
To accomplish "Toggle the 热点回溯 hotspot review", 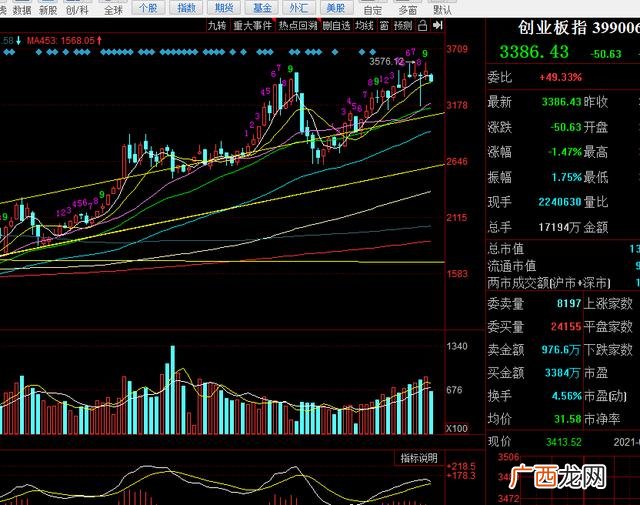I will 298,26.
